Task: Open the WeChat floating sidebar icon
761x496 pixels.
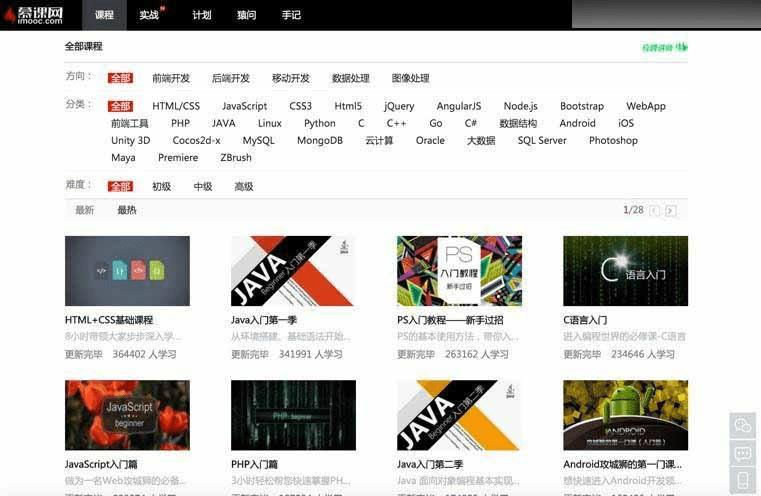Action: coord(743,426)
